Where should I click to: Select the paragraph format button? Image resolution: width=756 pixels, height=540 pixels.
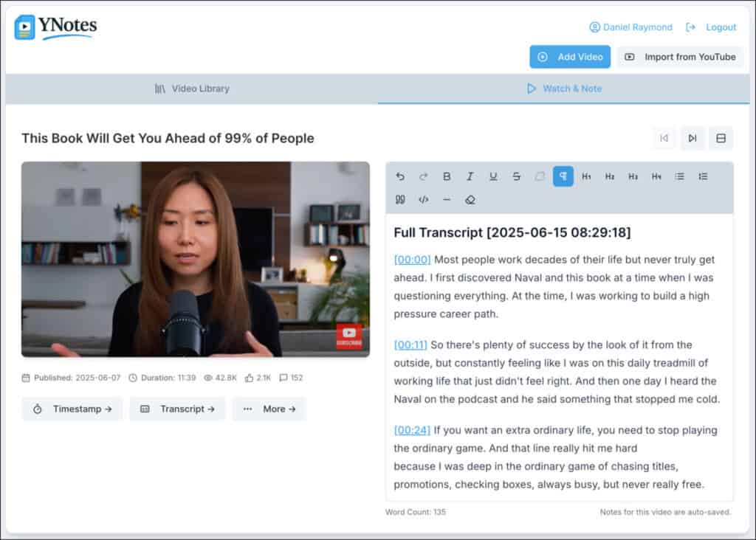(563, 176)
